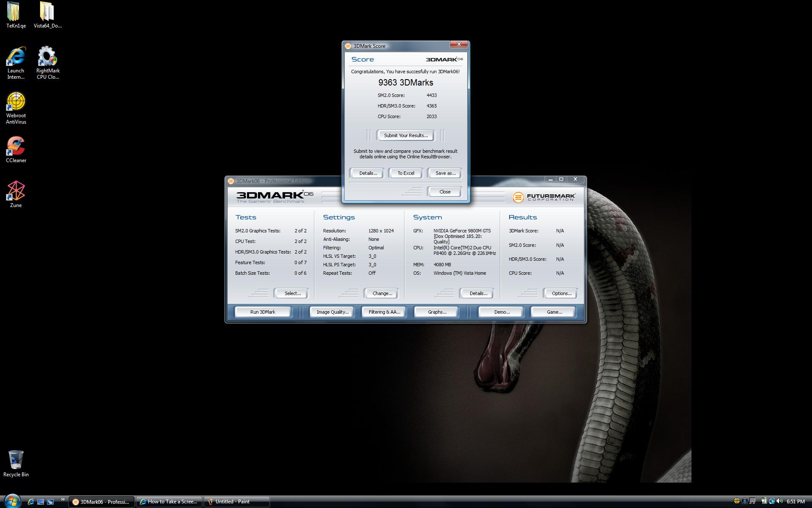Select the Webroot AntiVirus desktop icon
This screenshot has height=508, width=812.
click(x=16, y=108)
